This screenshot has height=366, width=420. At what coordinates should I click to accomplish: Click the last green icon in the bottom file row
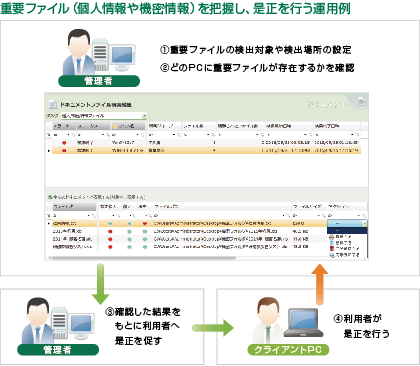145,247
